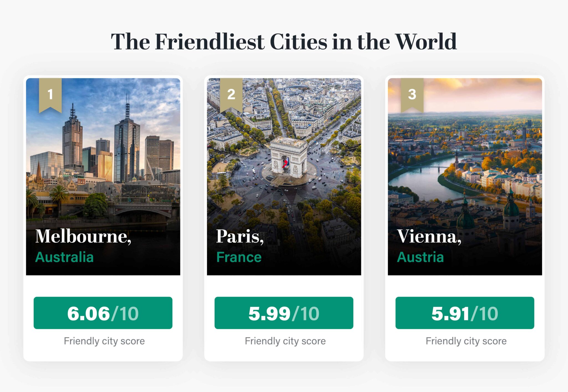Click the number 3 rank ribbon

[x=412, y=94]
